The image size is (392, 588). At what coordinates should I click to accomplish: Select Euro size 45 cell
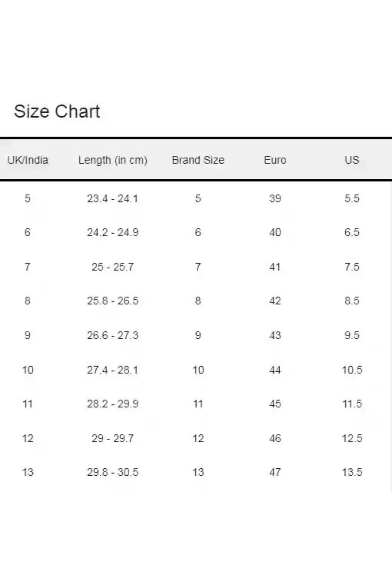pyautogui.click(x=275, y=404)
